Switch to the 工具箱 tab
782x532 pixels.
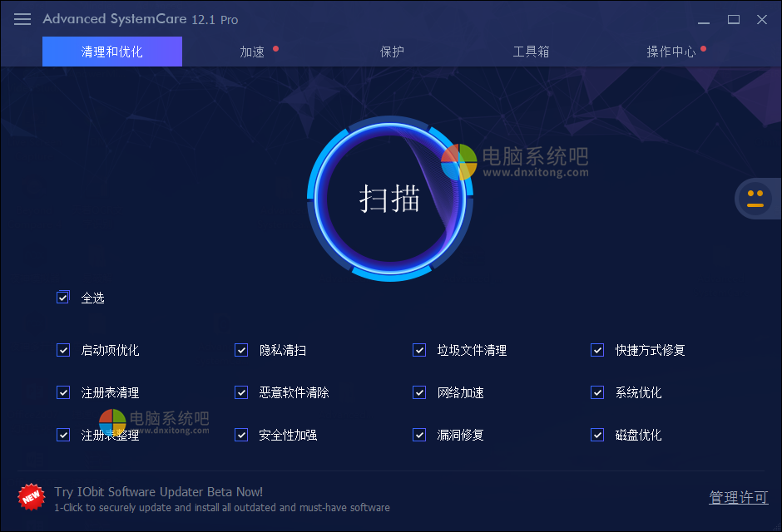[x=531, y=52]
